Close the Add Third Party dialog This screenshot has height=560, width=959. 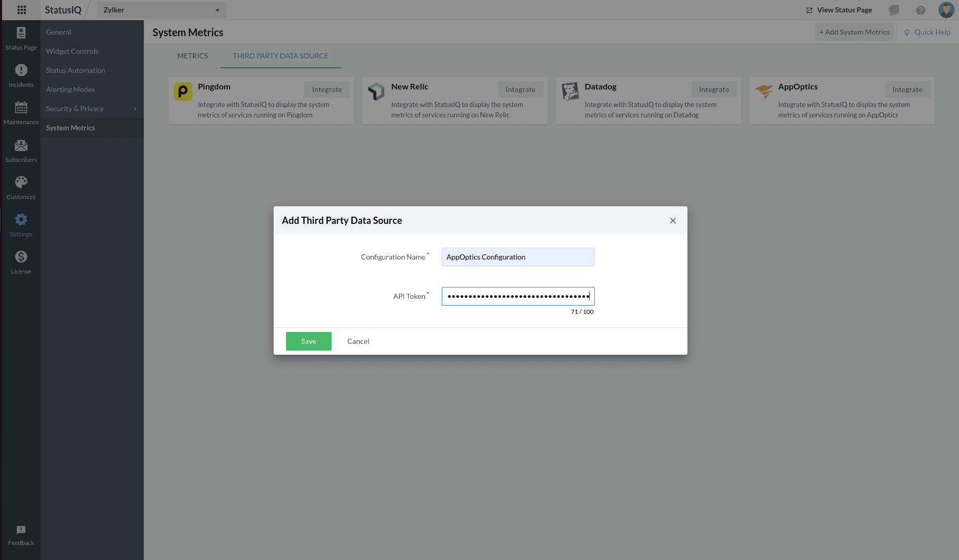tap(672, 221)
